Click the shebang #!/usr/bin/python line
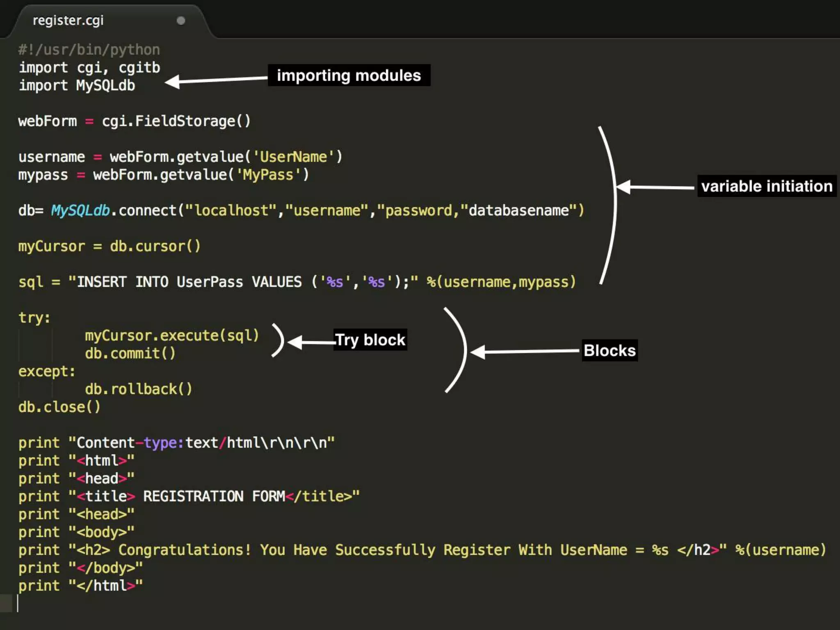This screenshot has width=840, height=630. click(x=89, y=50)
